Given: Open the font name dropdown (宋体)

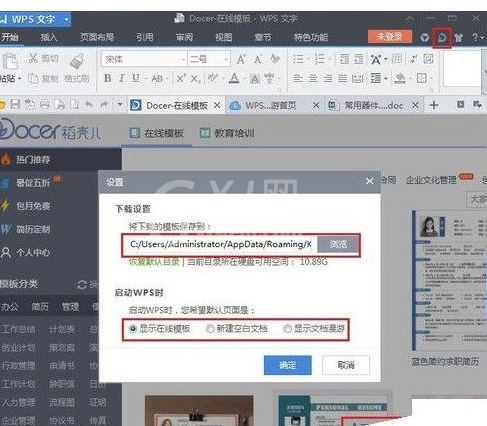Looking at the screenshot, I should pyautogui.click(x=183, y=60).
